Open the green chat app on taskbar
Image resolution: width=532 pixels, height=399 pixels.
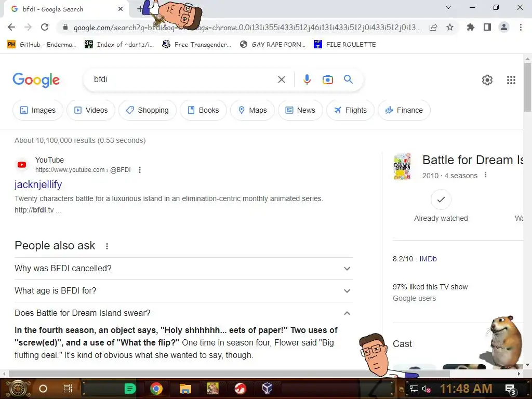(x=130, y=389)
